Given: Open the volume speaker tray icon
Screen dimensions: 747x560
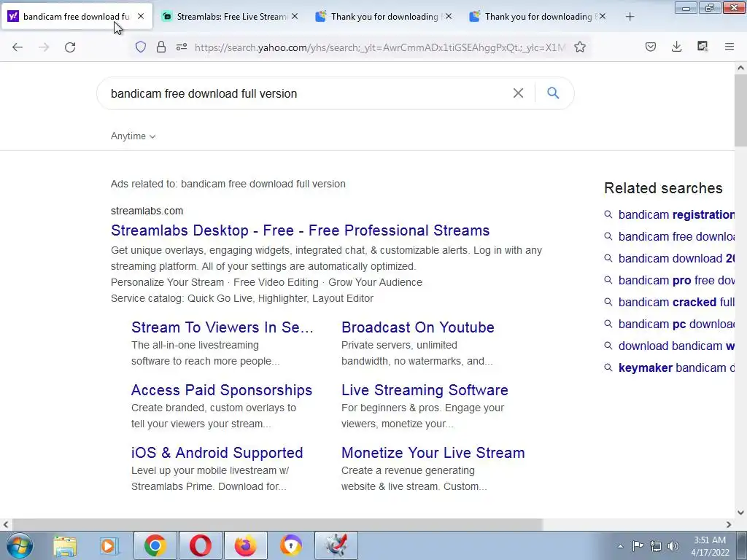Looking at the screenshot, I should 673,546.
